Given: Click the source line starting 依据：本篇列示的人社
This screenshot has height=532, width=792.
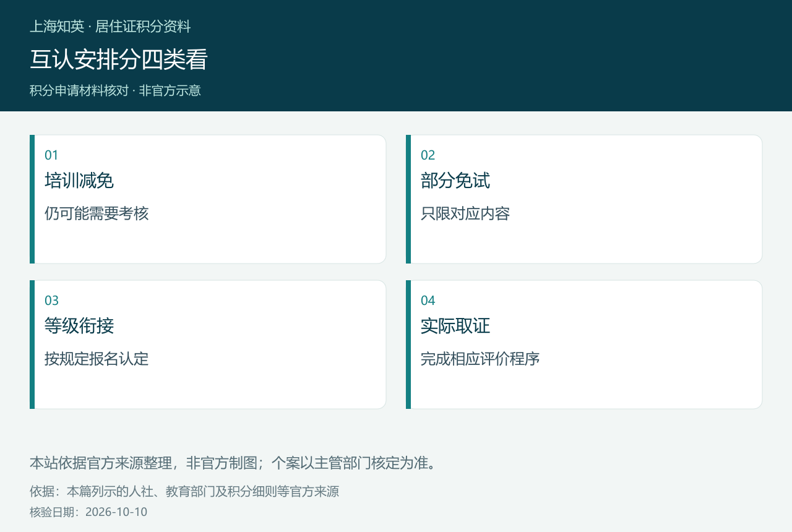Looking at the screenshot, I should (x=184, y=492).
